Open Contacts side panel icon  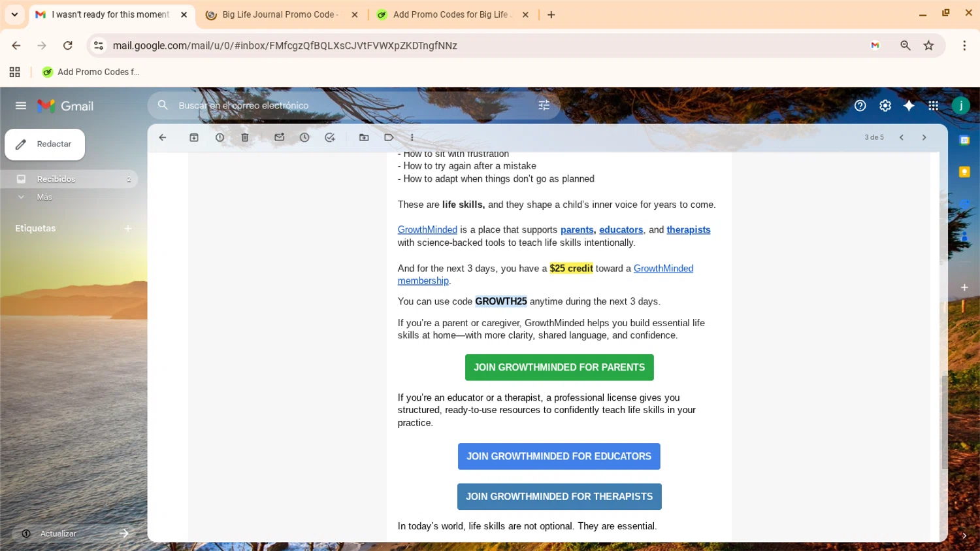[x=964, y=236]
